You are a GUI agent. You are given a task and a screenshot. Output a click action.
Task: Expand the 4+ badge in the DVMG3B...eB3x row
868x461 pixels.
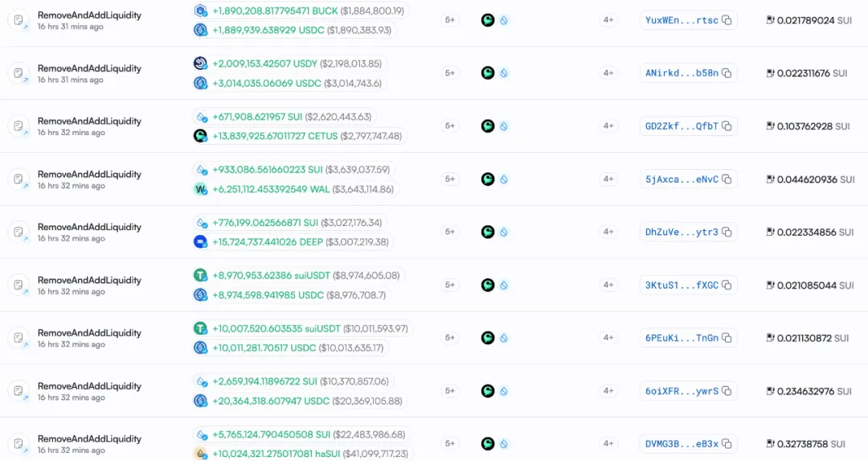608,444
